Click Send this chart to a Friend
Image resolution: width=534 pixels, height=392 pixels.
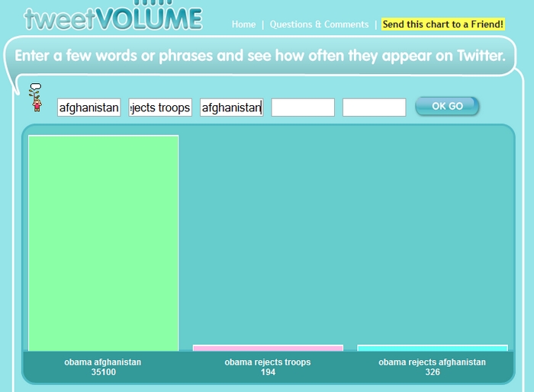pos(442,24)
